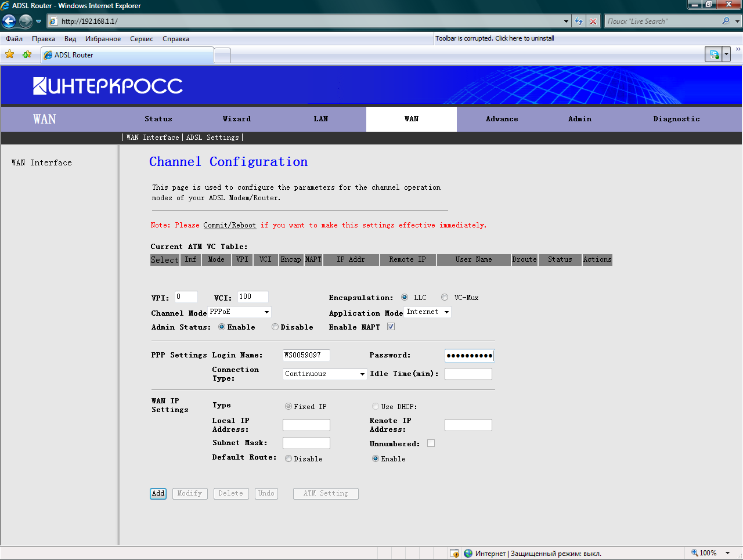Open the Advance router tab
743x560 pixels.
pyautogui.click(x=502, y=119)
